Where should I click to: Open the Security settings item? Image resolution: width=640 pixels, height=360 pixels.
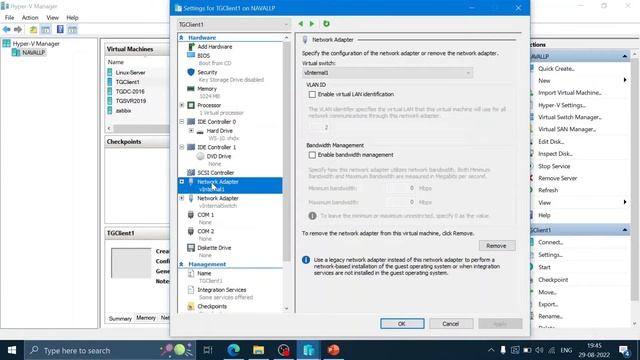pos(207,72)
